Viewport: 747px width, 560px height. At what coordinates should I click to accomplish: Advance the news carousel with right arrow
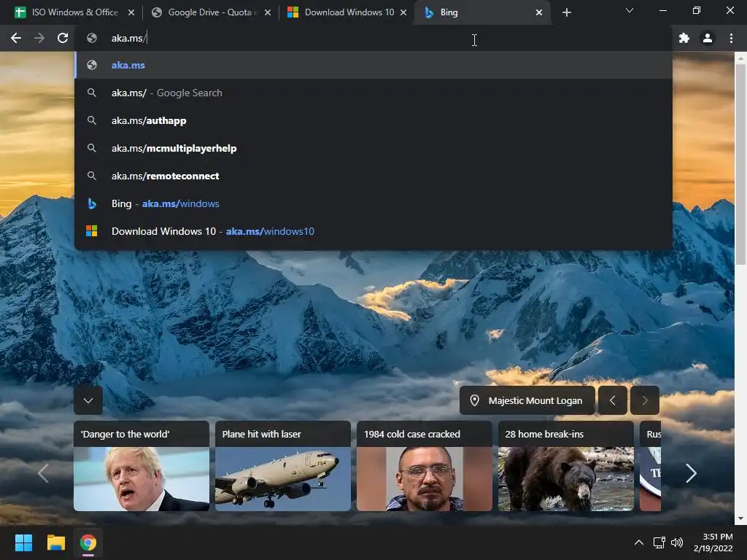click(x=691, y=472)
